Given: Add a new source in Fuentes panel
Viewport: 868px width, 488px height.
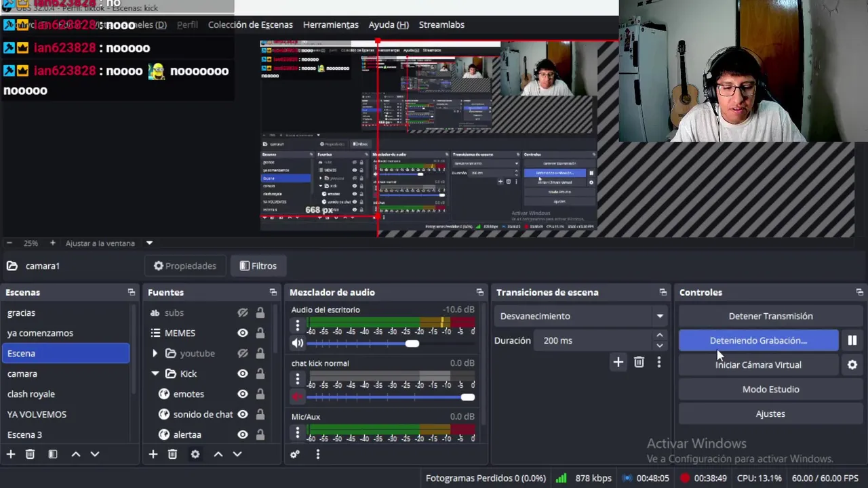Looking at the screenshot, I should tap(153, 454).
